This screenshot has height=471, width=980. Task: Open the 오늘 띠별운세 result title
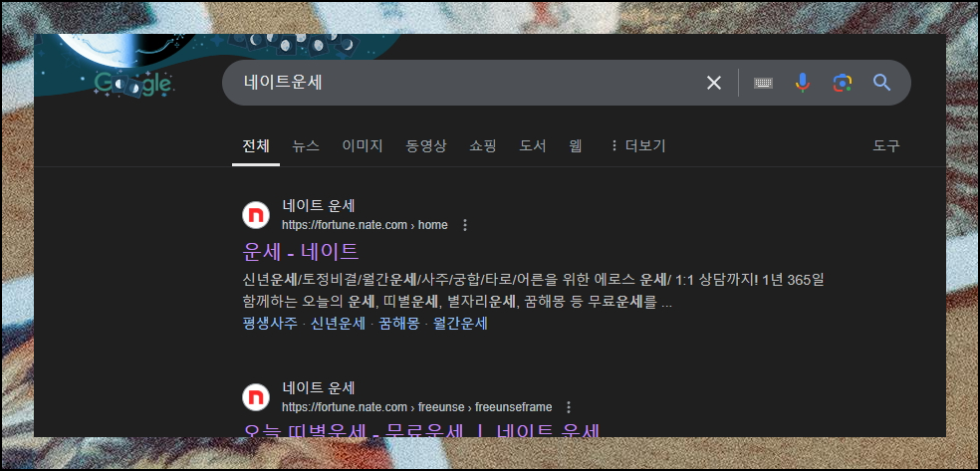pos(420,431)
